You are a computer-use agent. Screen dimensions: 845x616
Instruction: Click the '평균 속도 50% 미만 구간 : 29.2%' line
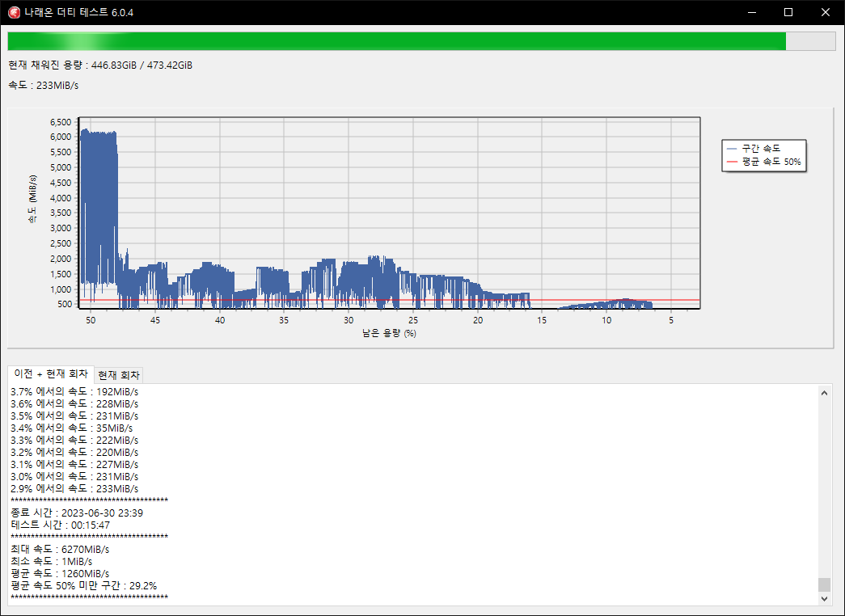83,586
